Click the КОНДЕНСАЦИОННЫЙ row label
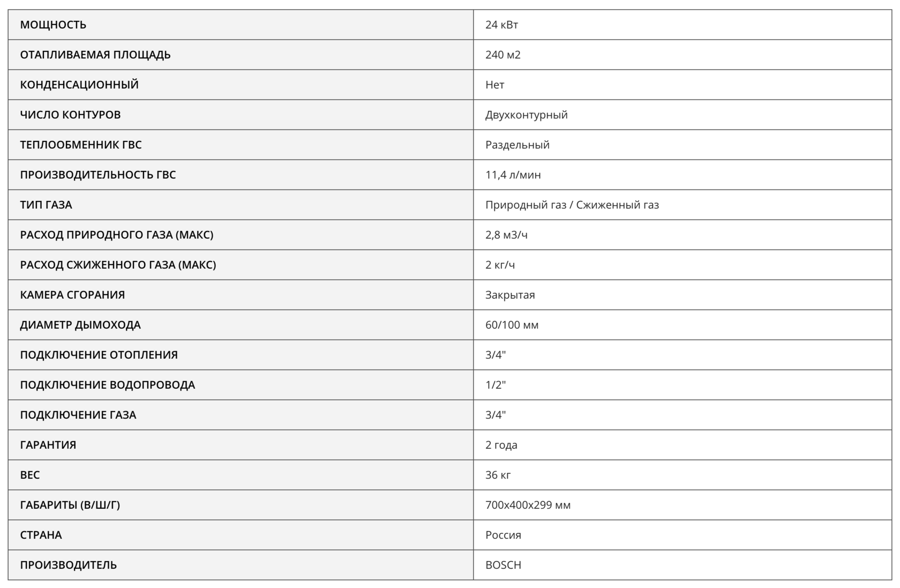The image size is (900, 588). [79, 85]
